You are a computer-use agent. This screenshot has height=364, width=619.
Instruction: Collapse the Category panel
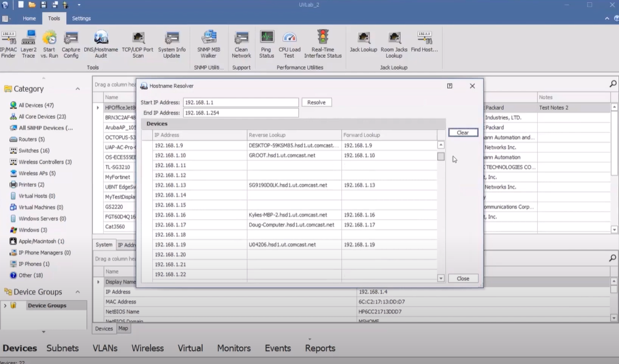[x=78, y=89]
